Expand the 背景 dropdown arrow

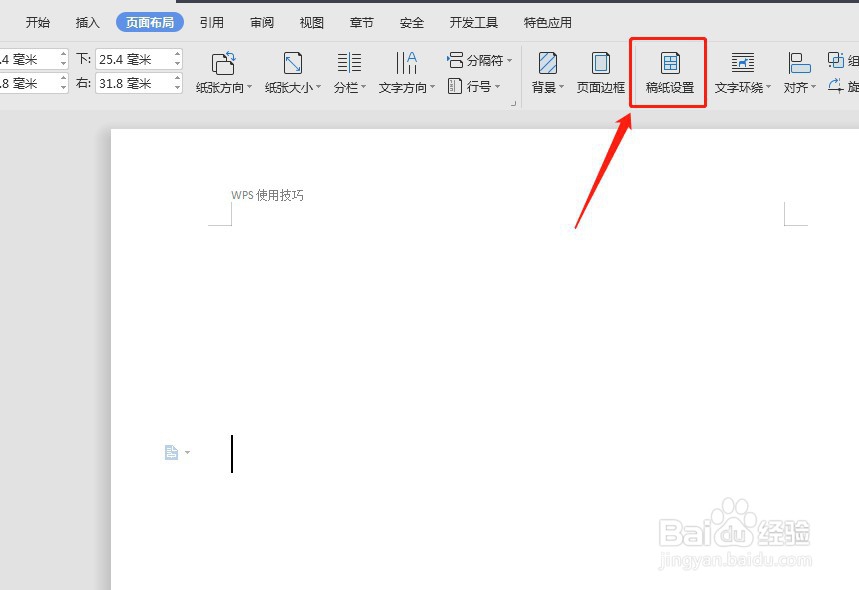point(562,87)
